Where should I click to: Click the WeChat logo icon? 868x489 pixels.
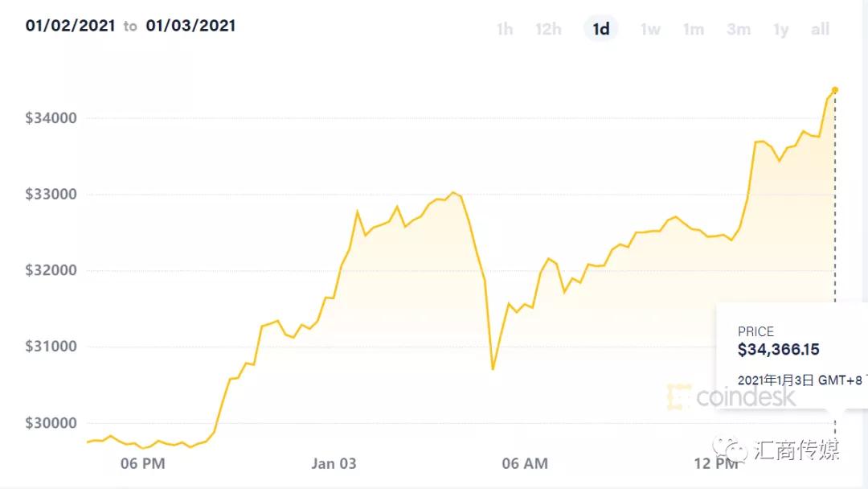(x=731, y=449)
